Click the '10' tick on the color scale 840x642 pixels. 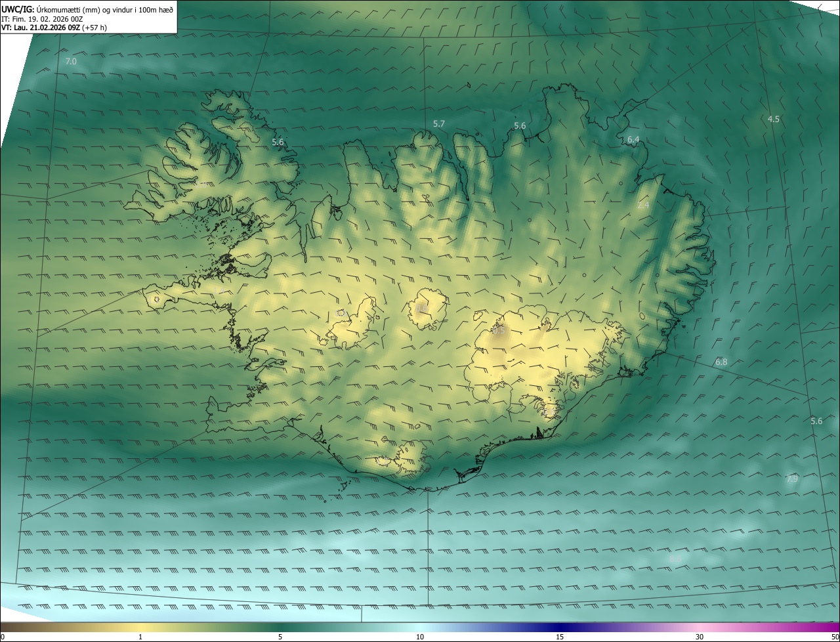pos(420,637)
